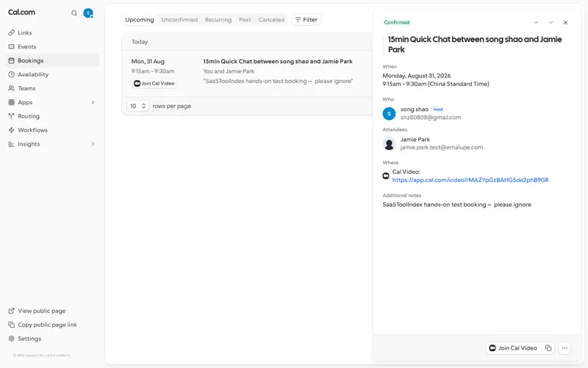Click the additional notes text in panel
Viewport: 588px width, 368px height.
click(x=456, y=205)
